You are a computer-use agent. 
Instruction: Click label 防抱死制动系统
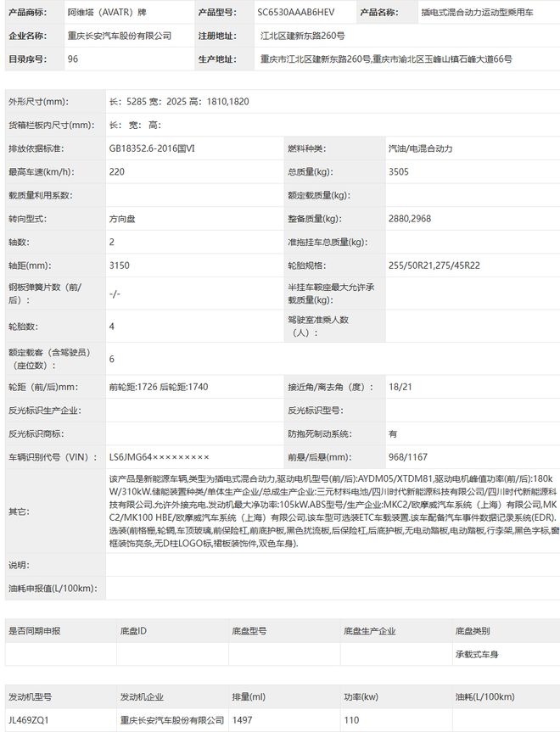320,433
